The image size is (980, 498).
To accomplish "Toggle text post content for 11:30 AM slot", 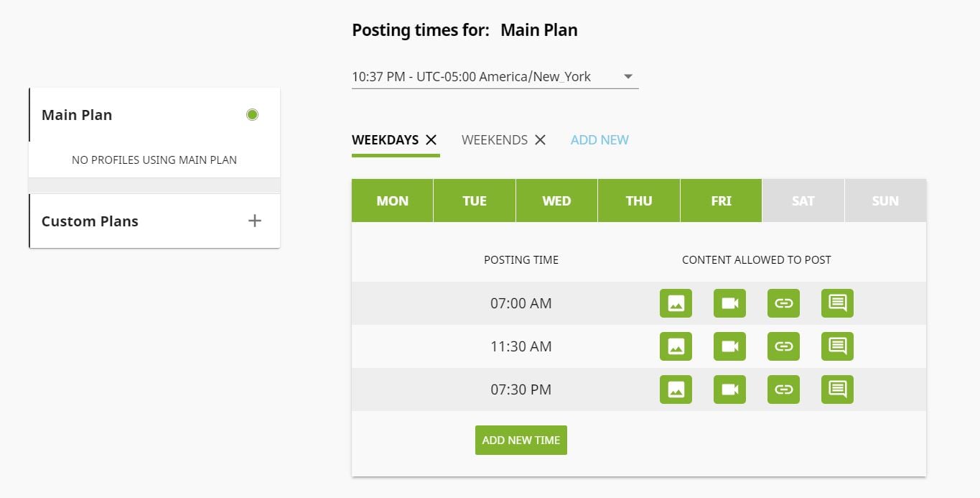I will 837,346.
